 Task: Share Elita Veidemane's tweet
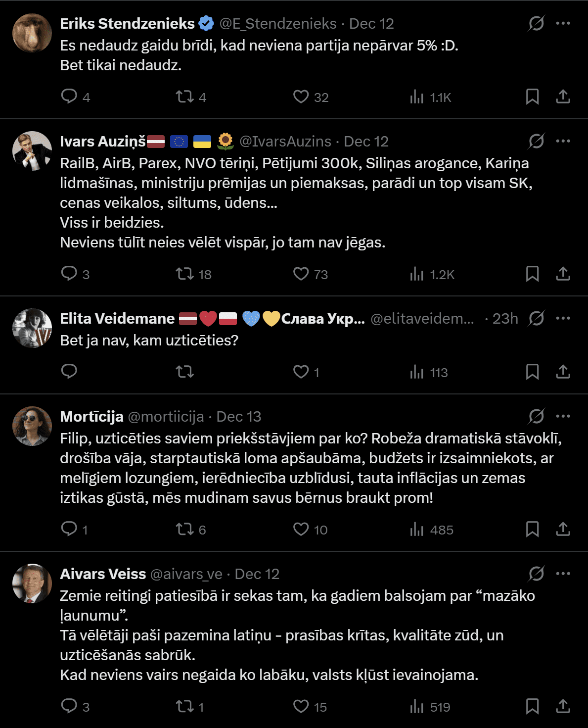(x=563, y=372)
